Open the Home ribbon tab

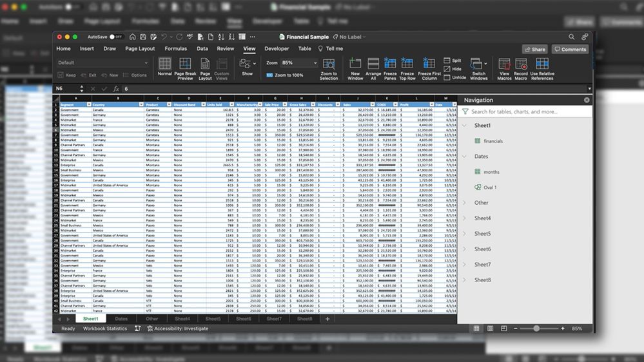coord(63,48)
